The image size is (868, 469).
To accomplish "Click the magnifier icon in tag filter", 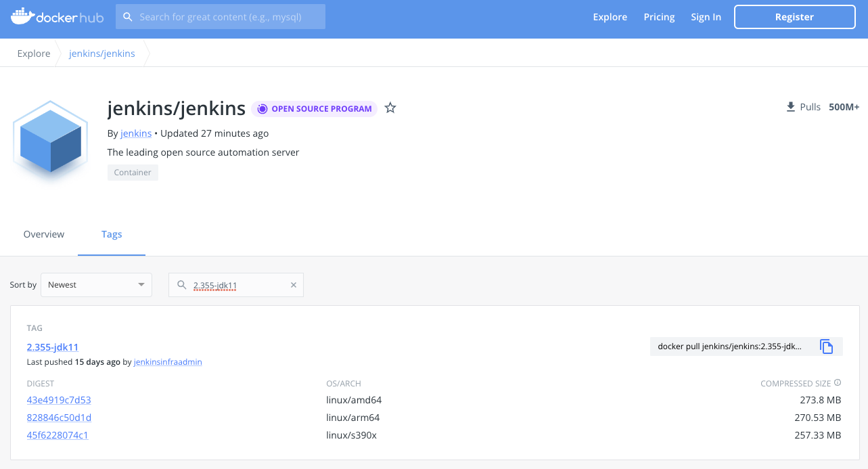I will [x=181, y=285].
